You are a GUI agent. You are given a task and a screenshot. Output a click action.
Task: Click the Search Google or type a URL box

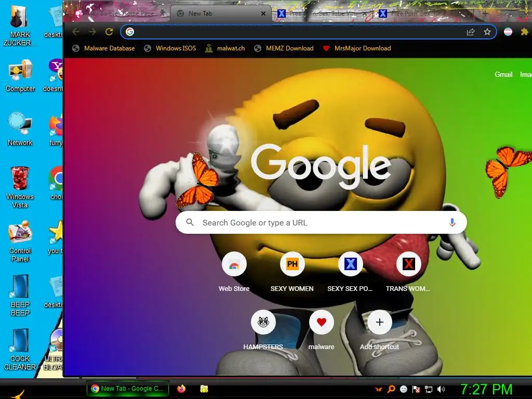coord(321,222)
